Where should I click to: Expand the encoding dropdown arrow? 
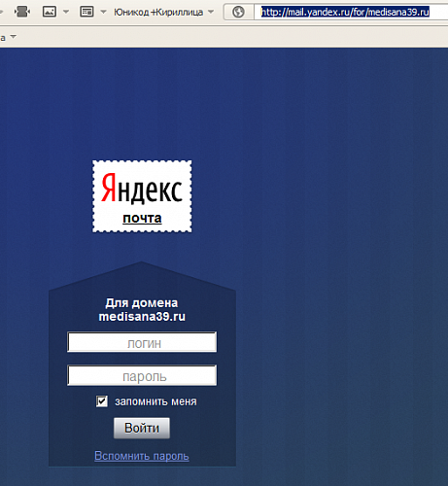pyautogui.click(x=211, y=12)
